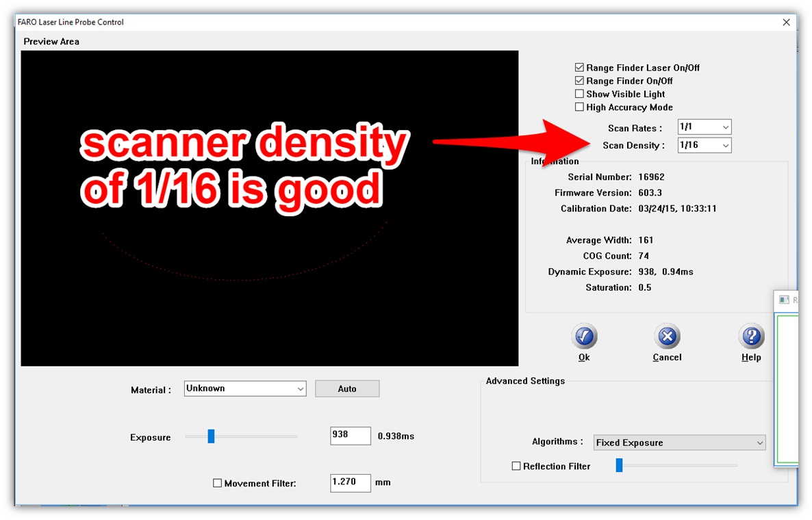Expand Algorithms dropdown set to Fixed Exposure
Screen dimensions: 812x520
(x=678, y=443)
